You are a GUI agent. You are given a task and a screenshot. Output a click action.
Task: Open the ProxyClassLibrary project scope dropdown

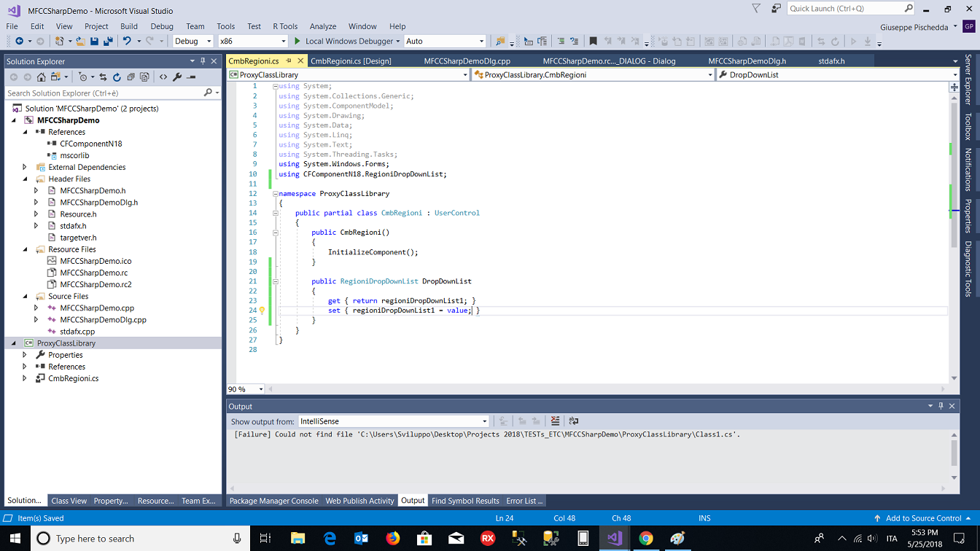pos(465,74)
